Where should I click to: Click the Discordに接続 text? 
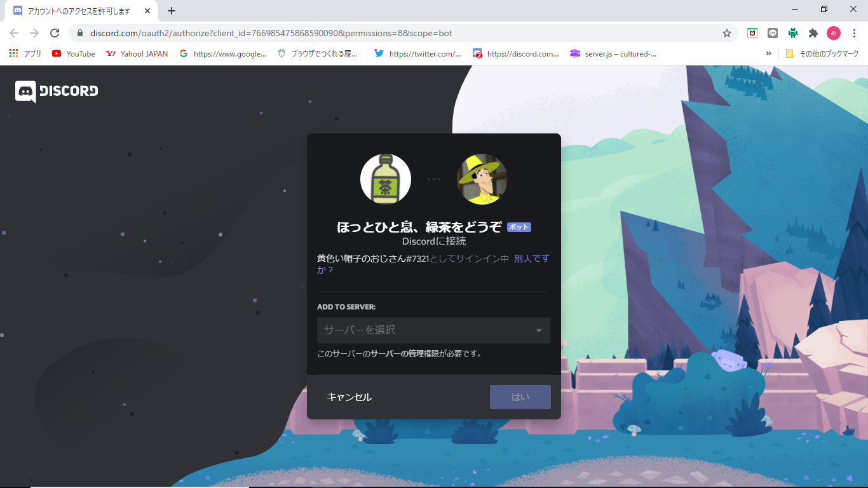[434, 241]
